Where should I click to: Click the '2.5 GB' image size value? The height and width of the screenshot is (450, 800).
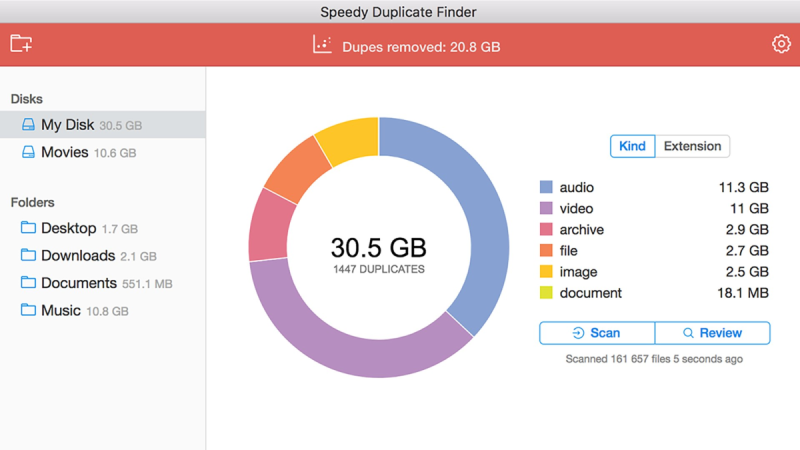coord(747,272)
